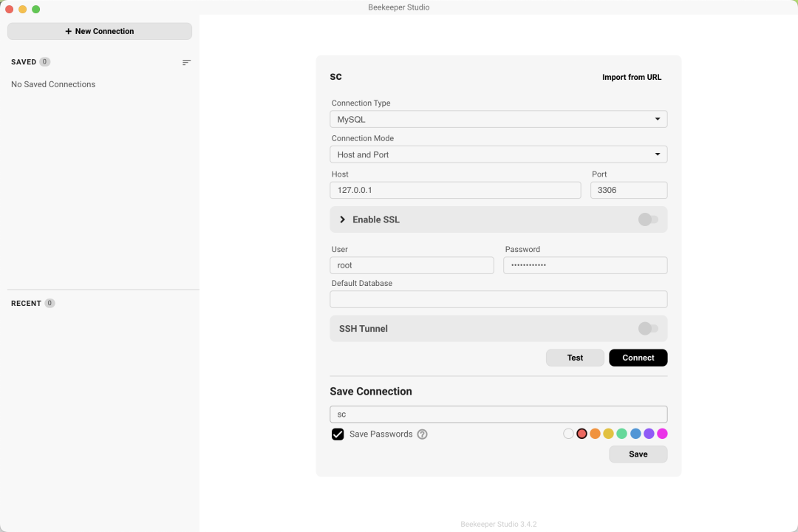Click the 'No Saved Connections' text
The height and width of the screenshot is (532, 798).
click(x=53, y=84)
